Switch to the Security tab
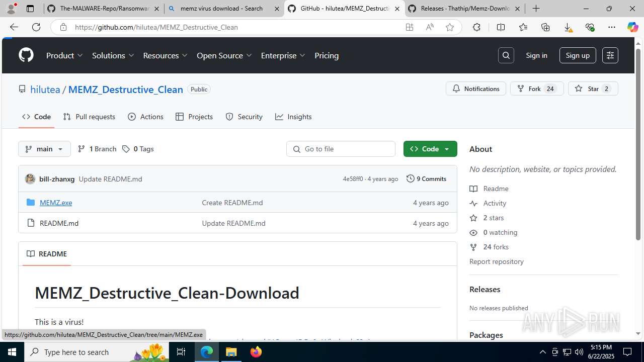The width and height of the screenshot is (644, 362). (244, 117)
